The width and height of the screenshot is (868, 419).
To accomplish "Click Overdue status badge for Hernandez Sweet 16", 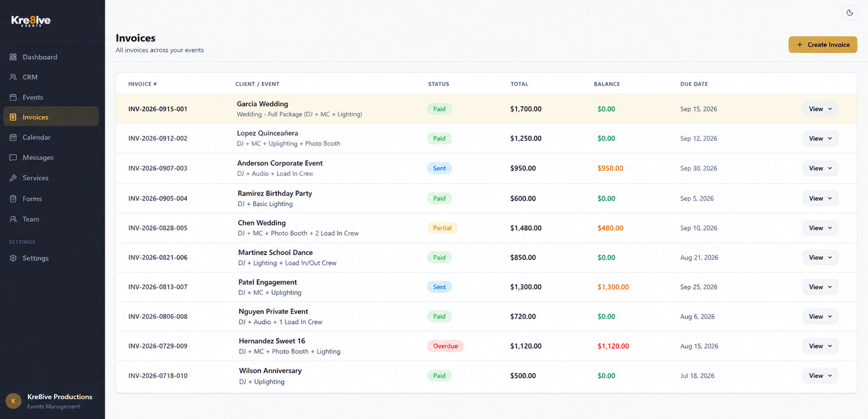I will pos(445,346).
